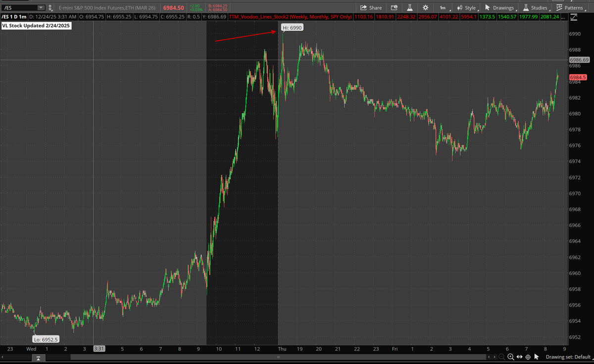
Task: Click the Drawings cursor arrow icon
Action: pos(487,7)
